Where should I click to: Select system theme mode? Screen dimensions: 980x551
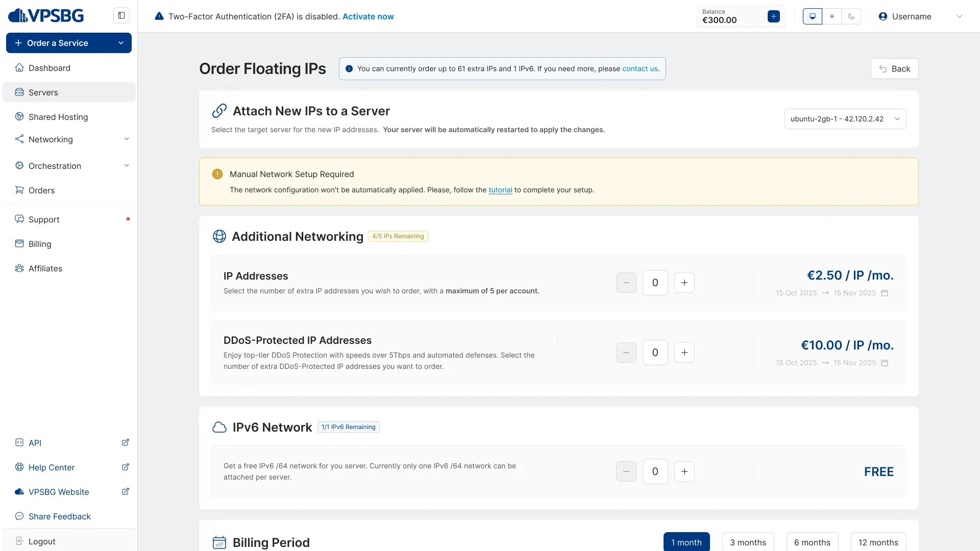pos(813,16)
